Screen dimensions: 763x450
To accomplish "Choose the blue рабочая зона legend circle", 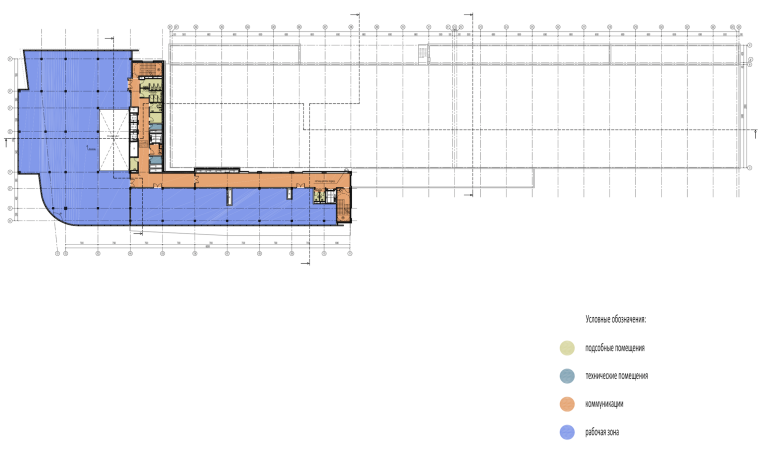I will click(x=566, y=433).
